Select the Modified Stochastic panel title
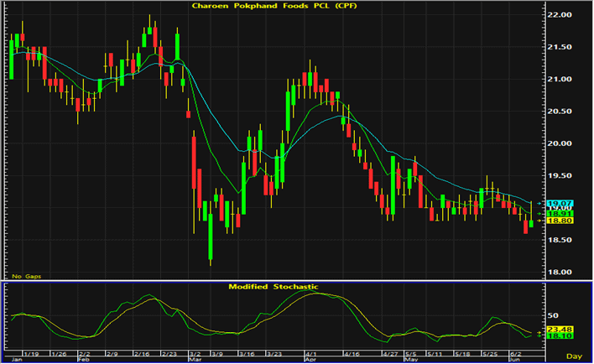 point(274,287)
